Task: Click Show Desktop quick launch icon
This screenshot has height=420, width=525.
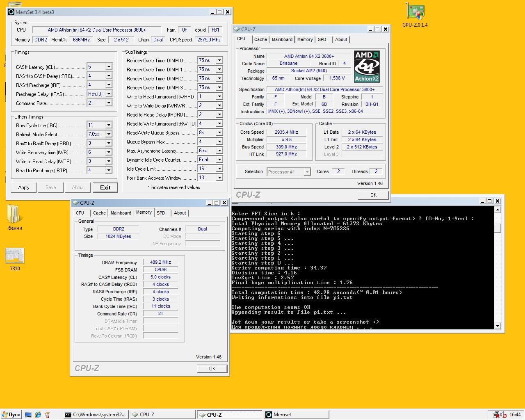Action: coord(28,415)
